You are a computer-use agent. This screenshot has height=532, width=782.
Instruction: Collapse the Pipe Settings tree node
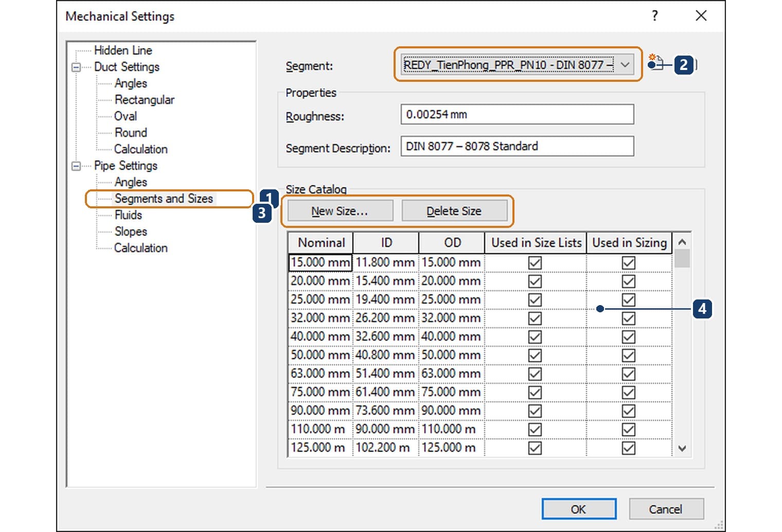pyautogui.click(x=76, y=166)
